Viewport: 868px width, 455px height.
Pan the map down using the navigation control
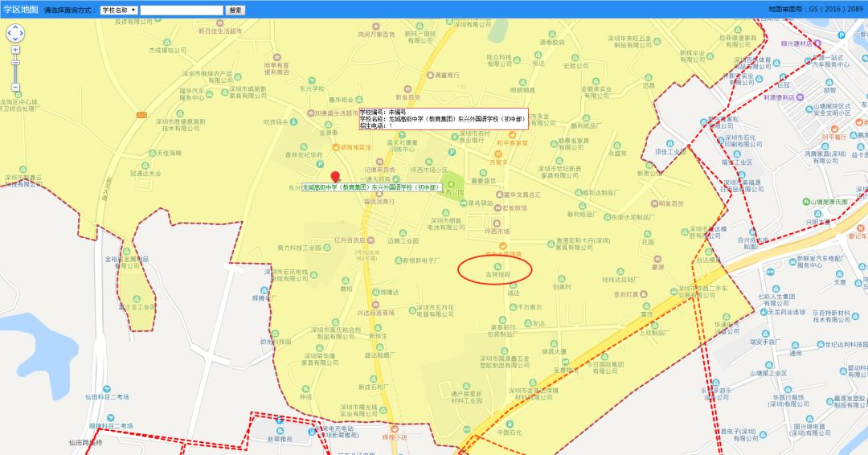point(15,40)
